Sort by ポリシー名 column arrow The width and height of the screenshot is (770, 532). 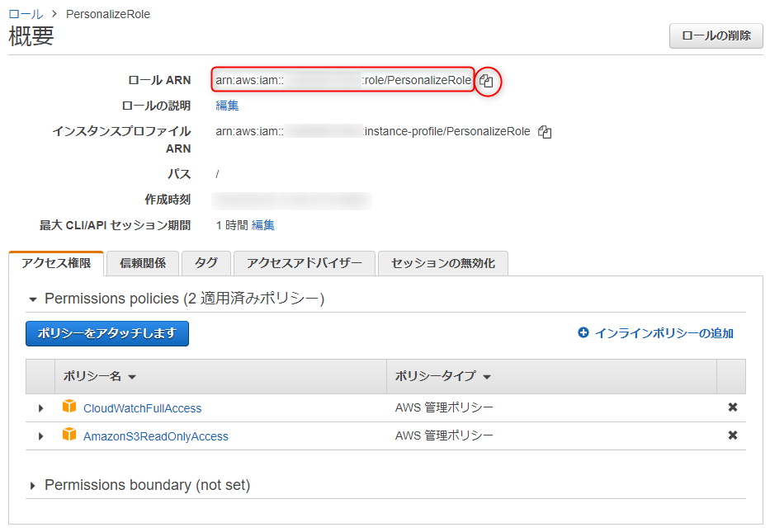point(132,378)
